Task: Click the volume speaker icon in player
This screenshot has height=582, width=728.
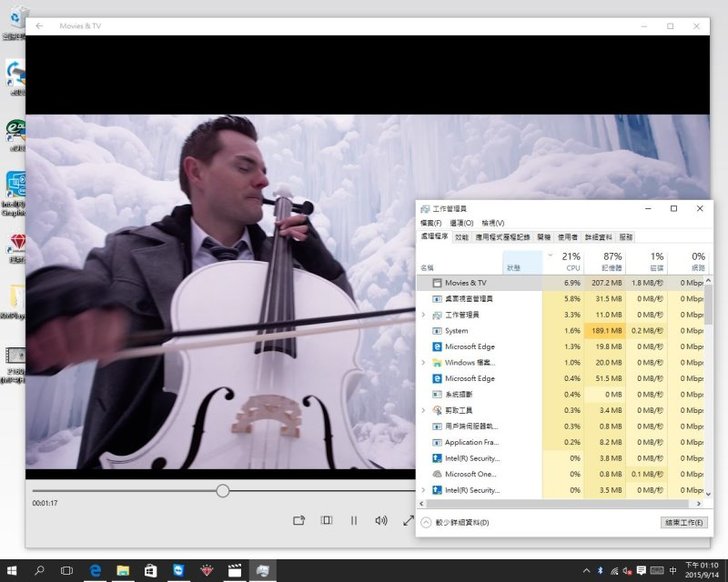Action: click(381, 520)
